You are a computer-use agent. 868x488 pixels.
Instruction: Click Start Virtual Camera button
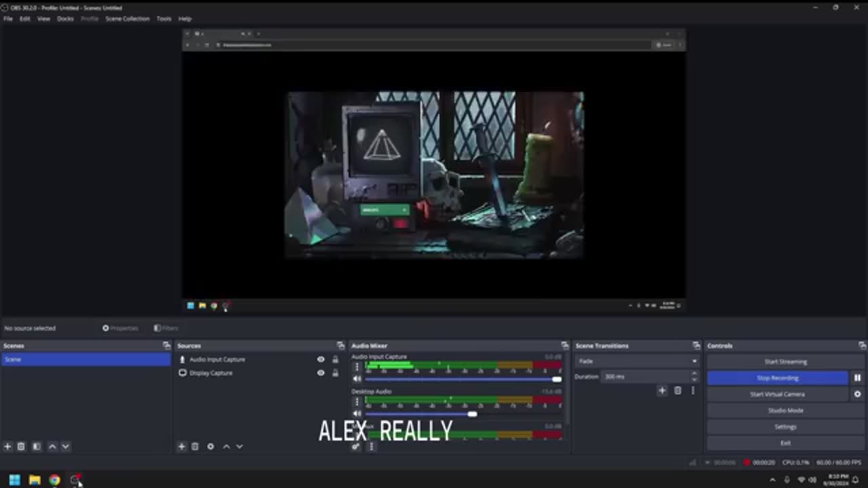(x=778, y=394)
